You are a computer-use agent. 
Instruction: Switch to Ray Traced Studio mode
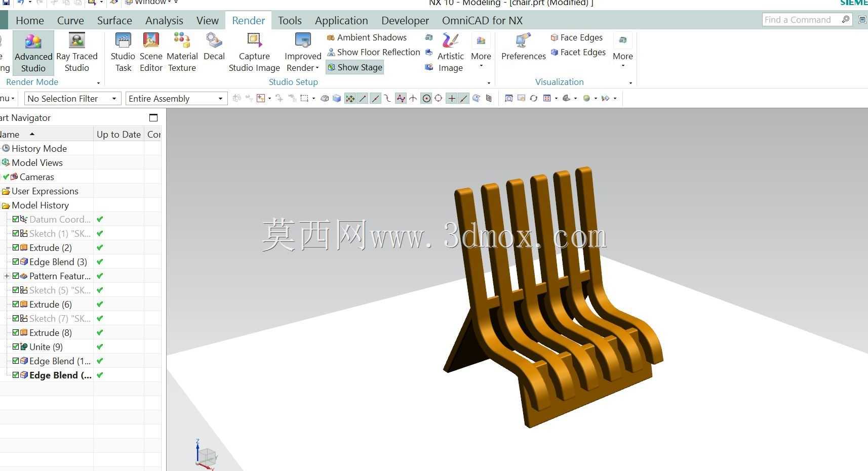pos(77,53)
